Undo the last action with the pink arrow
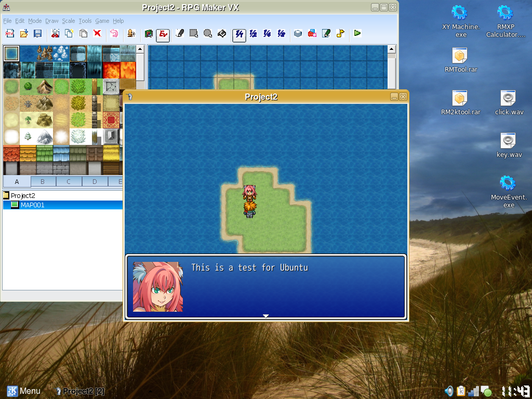The height and width of the screenshot is (399, 532). pyautogui.click(x=114, y=33)
